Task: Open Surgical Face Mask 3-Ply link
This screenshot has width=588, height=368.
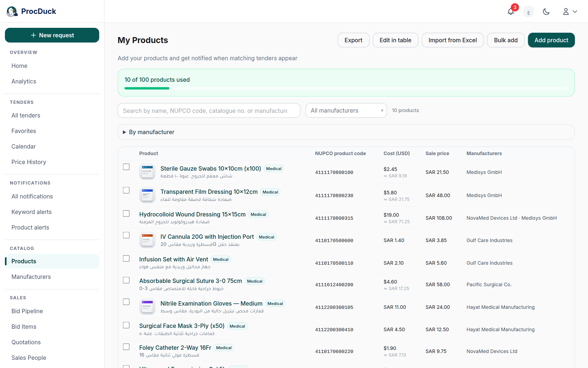Action: click(182, 326)
